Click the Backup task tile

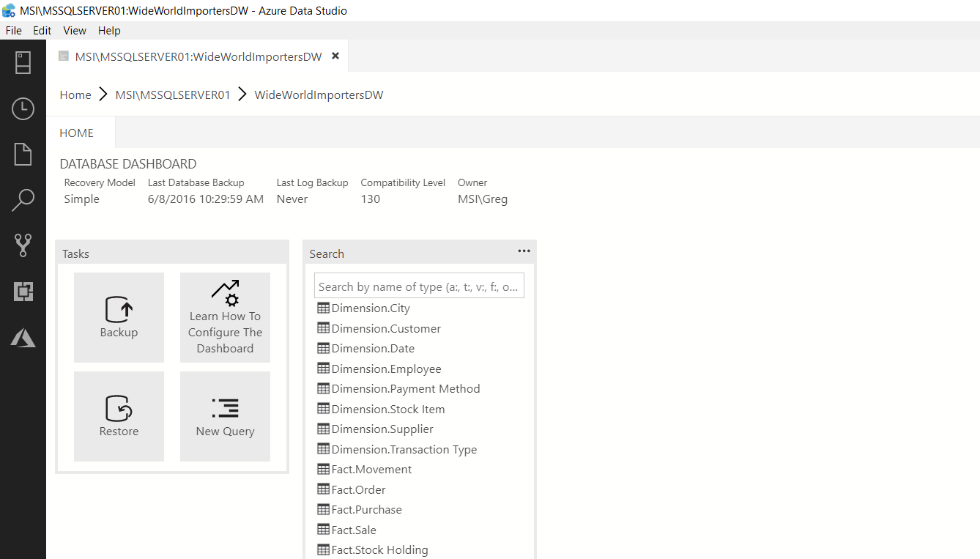click(119, 317)
